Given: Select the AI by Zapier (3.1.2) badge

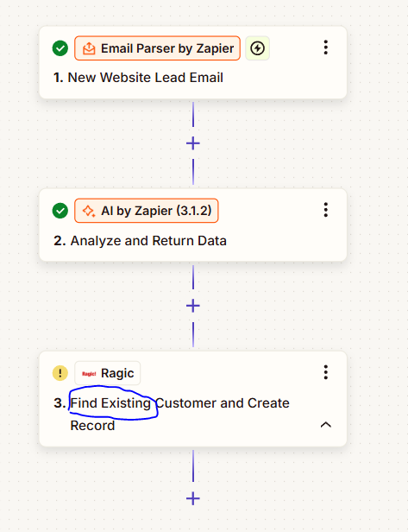Looking at the screenshot, I should tap(147, 211).
